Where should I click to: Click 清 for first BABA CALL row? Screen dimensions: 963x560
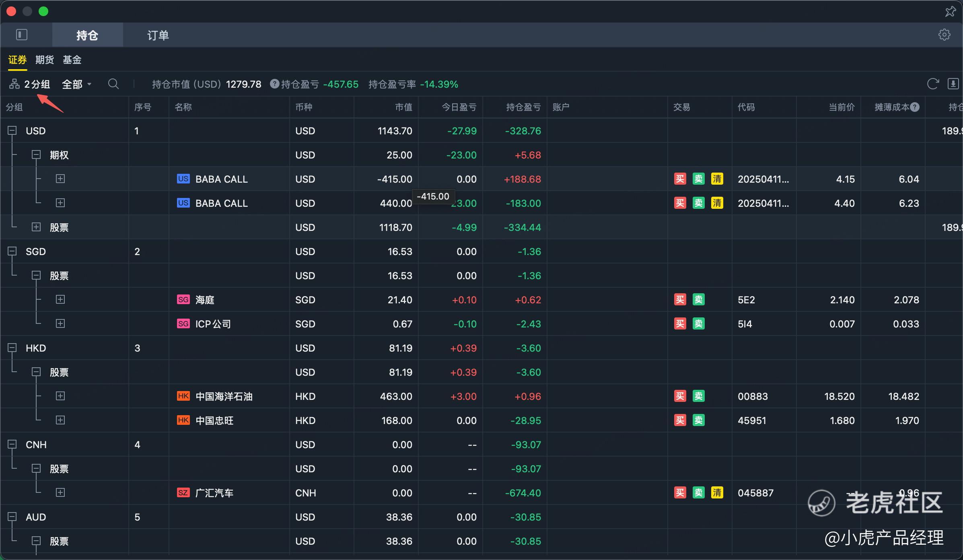pos(717,179)
